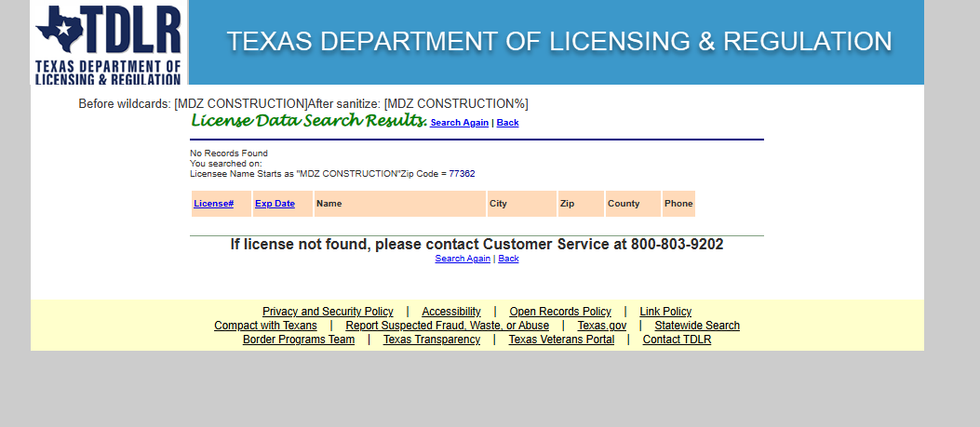Open Search Again link beside results heading
Image resolution: width=980 pixels, height=427 pixels.
click(460, 123)
